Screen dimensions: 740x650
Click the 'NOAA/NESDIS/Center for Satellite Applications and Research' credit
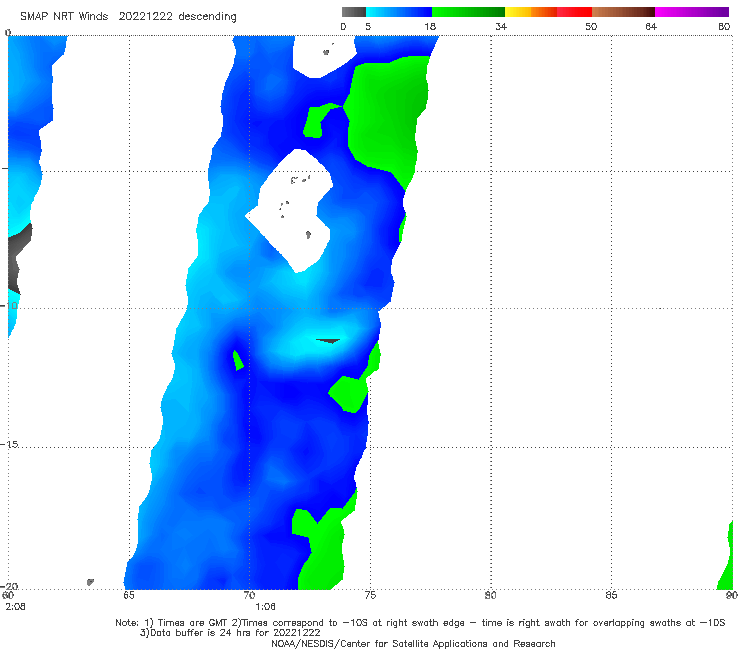(x=413, y=644)
